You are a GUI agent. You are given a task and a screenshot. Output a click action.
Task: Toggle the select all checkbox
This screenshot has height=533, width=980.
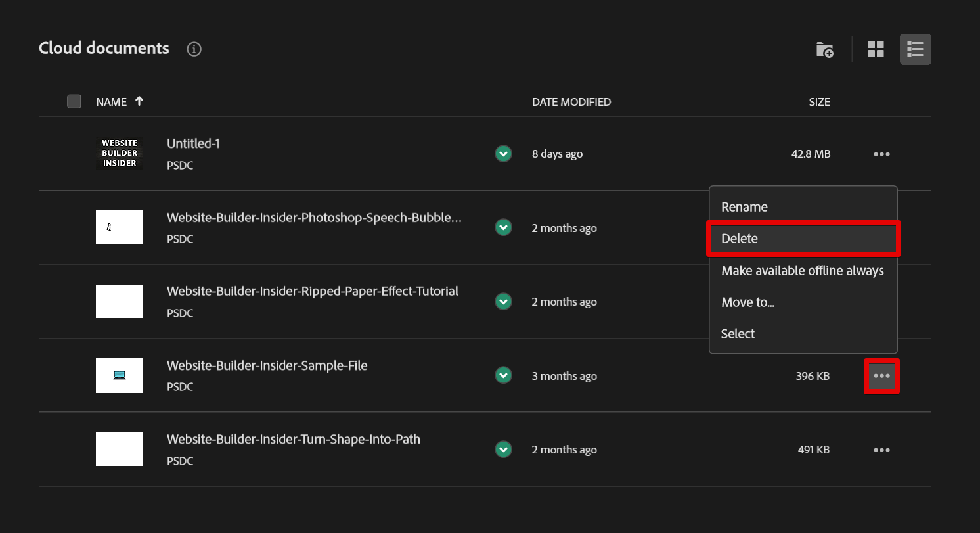(x=74, y=102)
